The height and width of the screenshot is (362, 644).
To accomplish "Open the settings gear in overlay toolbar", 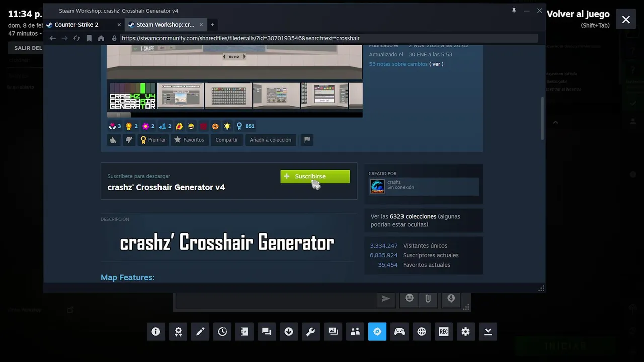I will pyautogui.click(x=466, y=332).
